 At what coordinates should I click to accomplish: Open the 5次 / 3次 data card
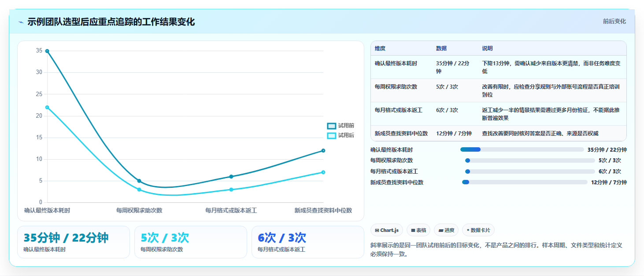(191, 242)
